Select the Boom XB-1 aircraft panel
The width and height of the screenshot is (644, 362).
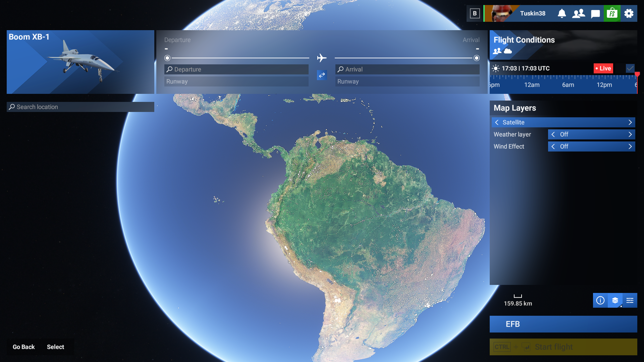(x=80, y=62)
